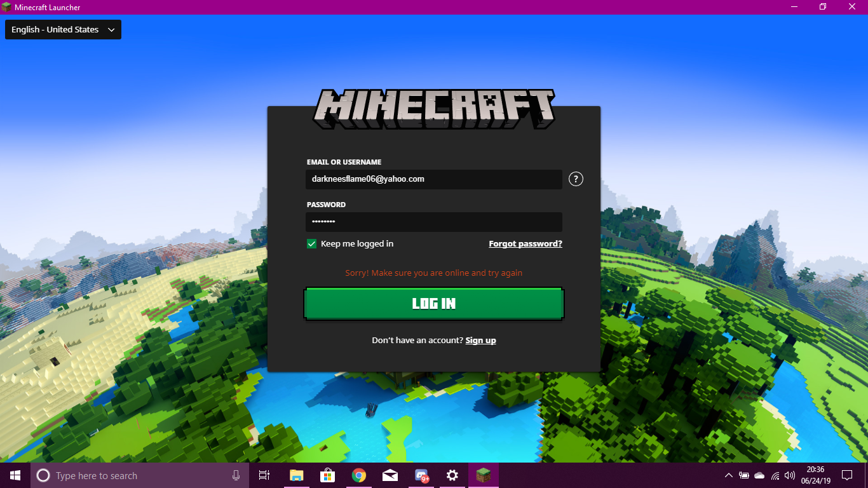
Task: Click the Minecraft grass block taskbar icon
Action: [484, 475]
